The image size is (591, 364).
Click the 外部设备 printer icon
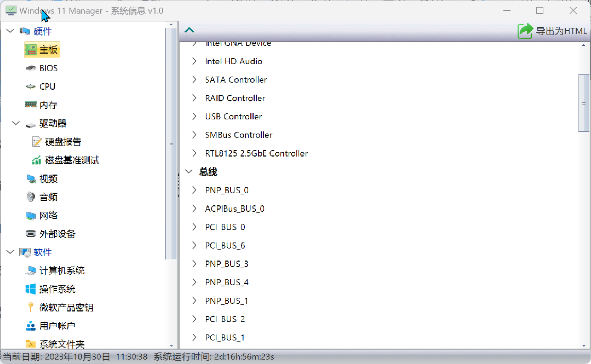click(x=31, y=234)
